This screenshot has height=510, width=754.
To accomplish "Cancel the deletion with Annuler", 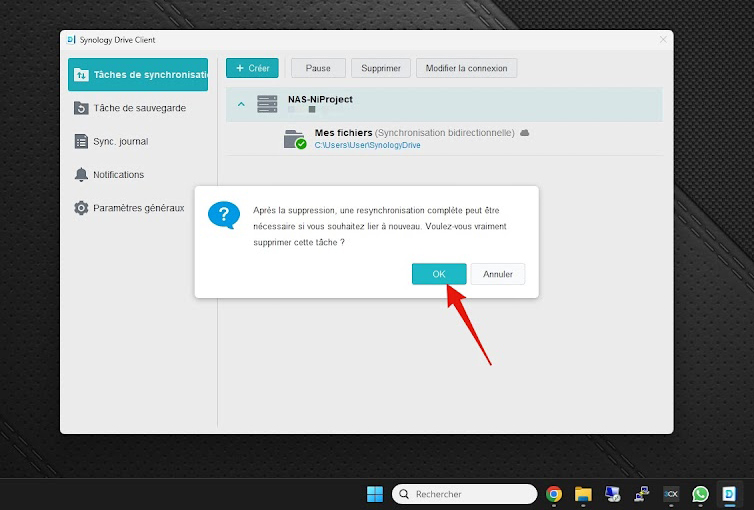I will click(497, 274).
